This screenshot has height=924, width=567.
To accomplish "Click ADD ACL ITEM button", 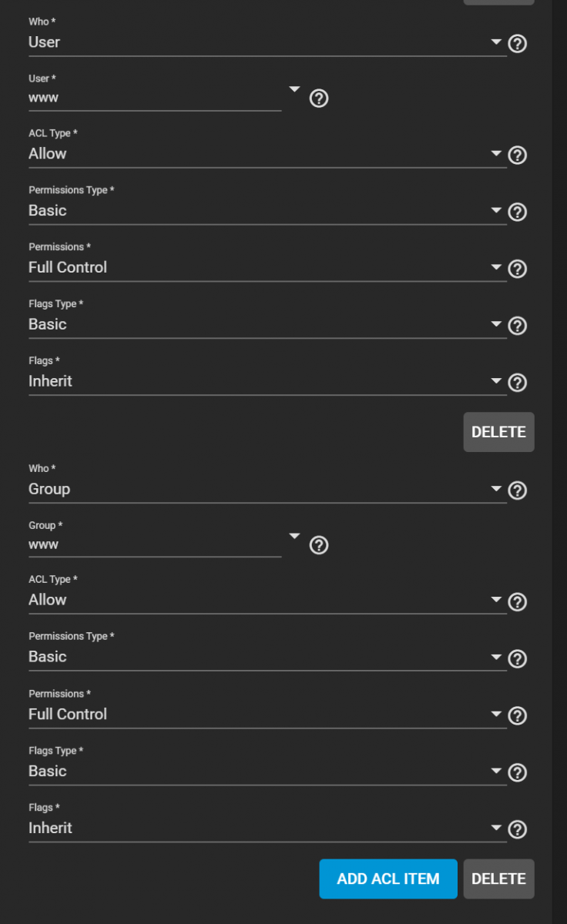I will pos(388,879).
